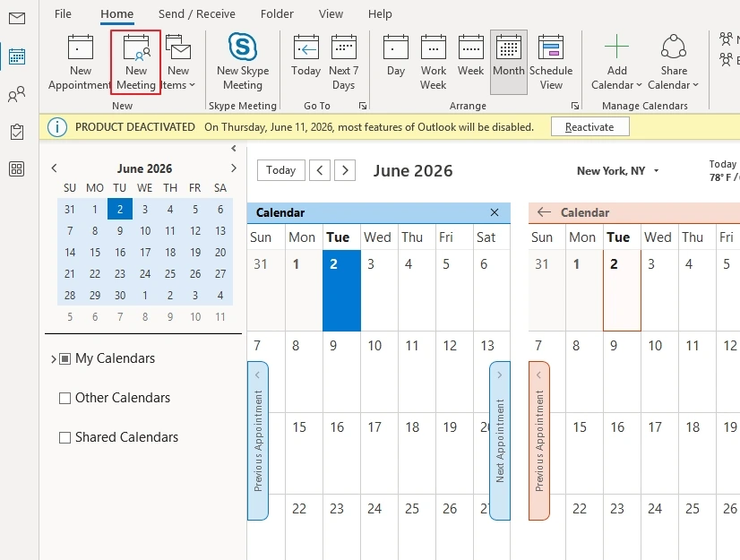This screenshot has height=560, width=740.
Task: Check the Other Calendars checkbox
Action: (x=65, y=398)
